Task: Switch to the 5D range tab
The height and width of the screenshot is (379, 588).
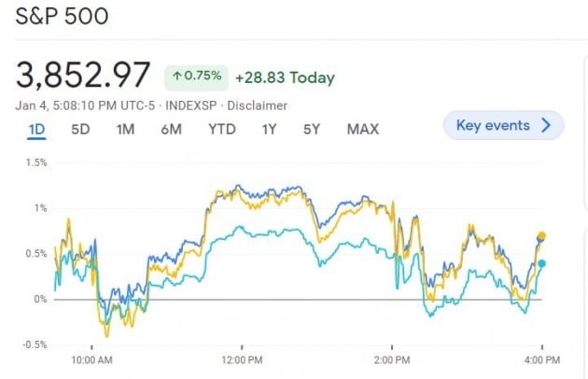Action: tap(80, 129)
